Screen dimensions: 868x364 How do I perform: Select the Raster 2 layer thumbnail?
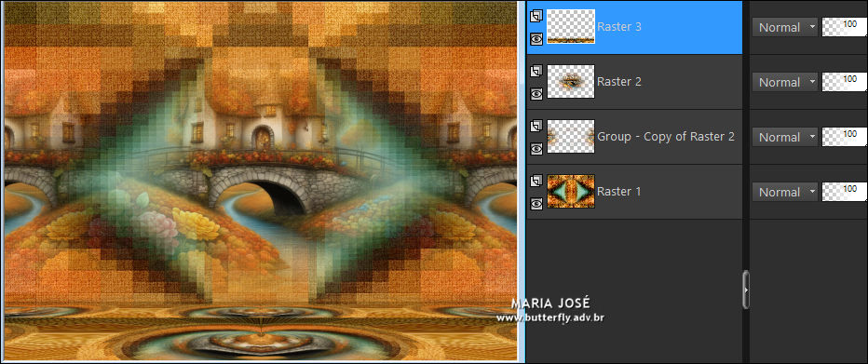[x=571, y=81]
